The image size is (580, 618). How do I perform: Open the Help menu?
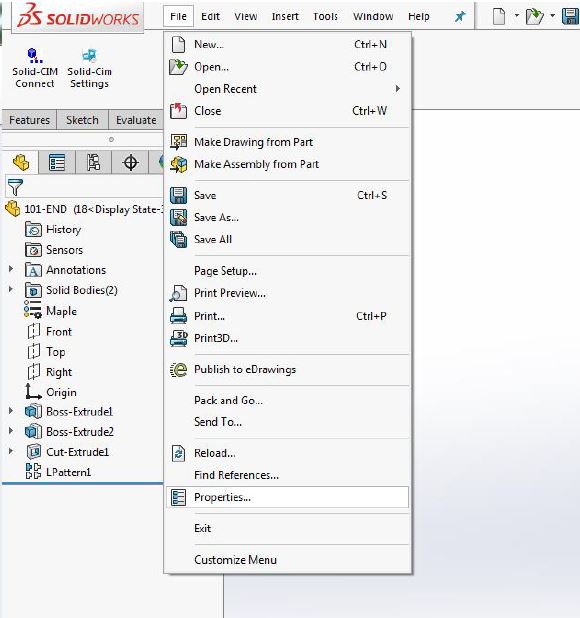(418, 17)
